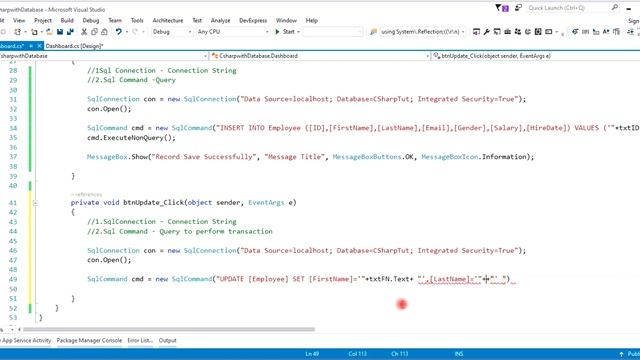Image resolution: width=640 pixels, height=360 pixels.
Task: Click the Quick Launch magnifier icon
Action: tap(615, 7)
